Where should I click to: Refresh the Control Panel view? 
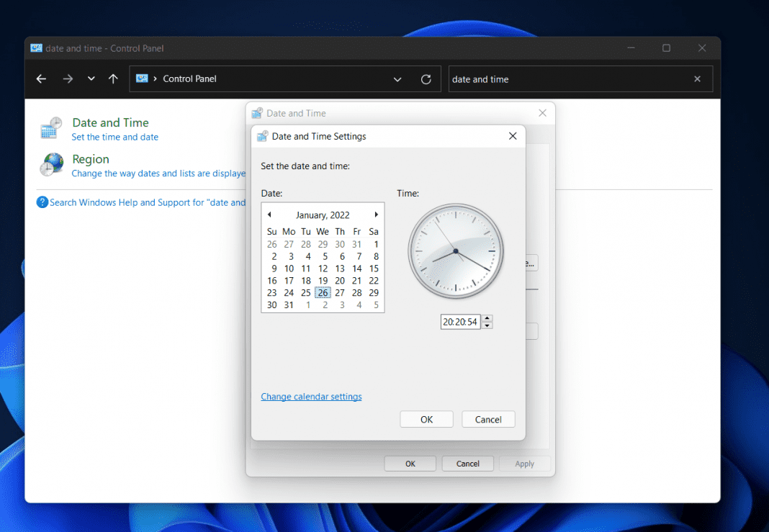(x=425, y=79)
